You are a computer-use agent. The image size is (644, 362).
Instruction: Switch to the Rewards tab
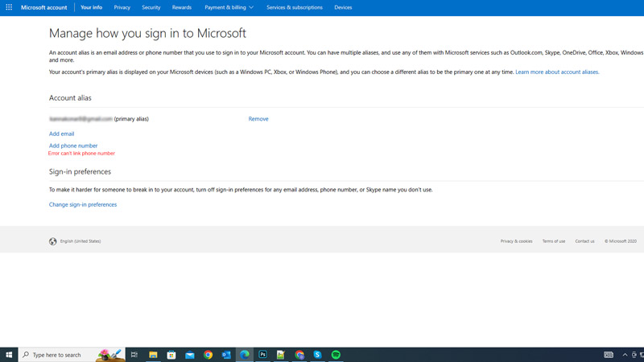pyautogui.click(x=182, y=7)
